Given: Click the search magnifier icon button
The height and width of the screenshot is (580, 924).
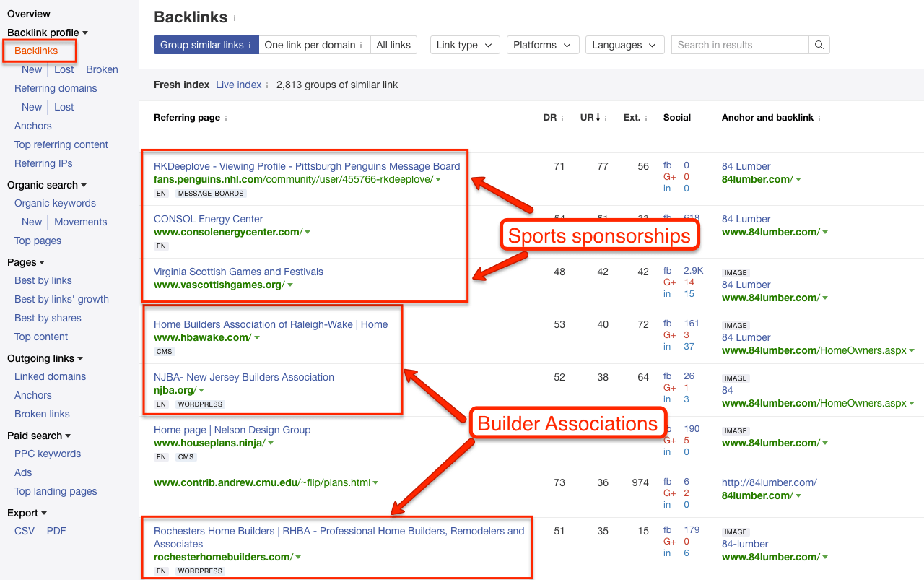Looking at the screenshot, I should (819, 45).
